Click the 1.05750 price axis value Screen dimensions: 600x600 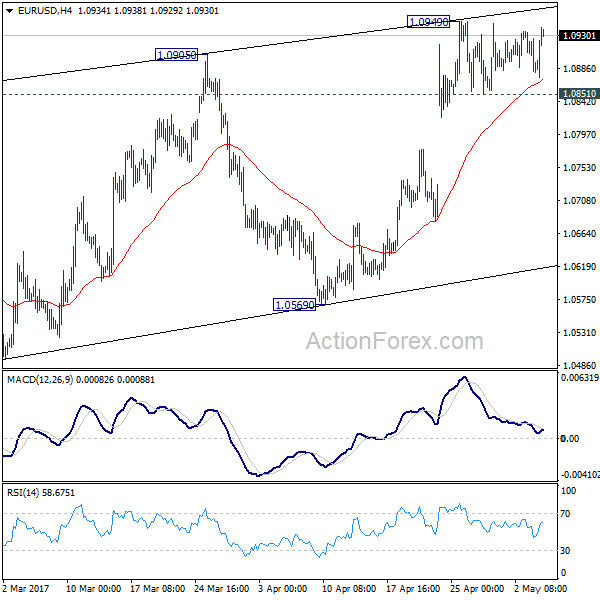tap(579, 299)
